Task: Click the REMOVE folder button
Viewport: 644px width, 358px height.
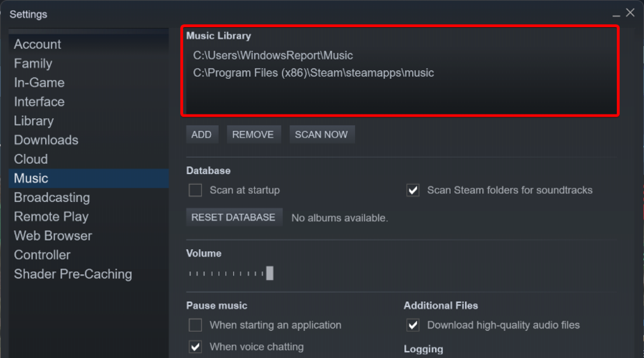Action: tap(253, 135)
